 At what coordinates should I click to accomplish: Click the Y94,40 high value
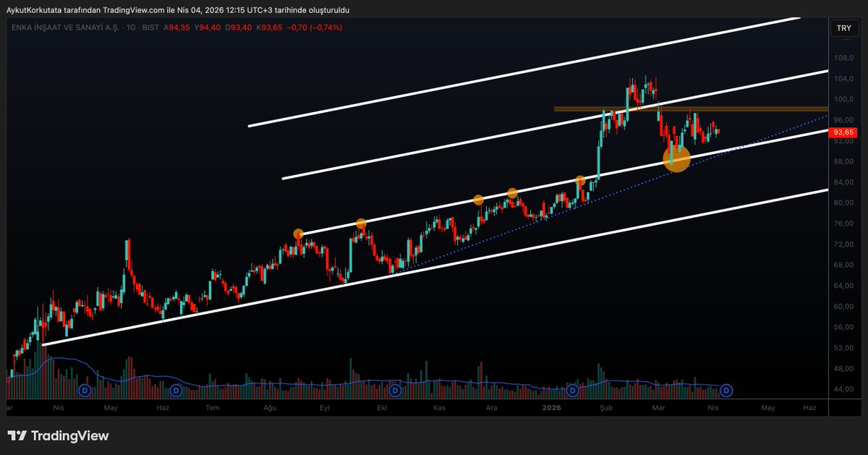[209, 27]
